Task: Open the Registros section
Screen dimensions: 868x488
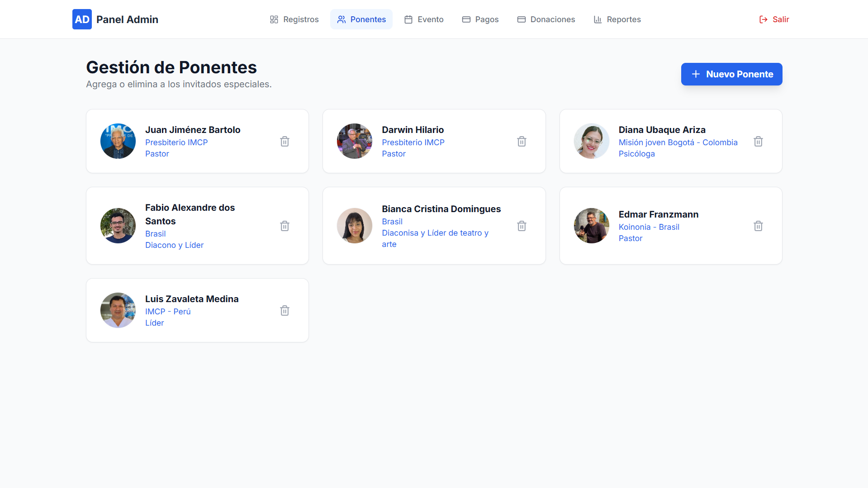Action: point(294,19)
